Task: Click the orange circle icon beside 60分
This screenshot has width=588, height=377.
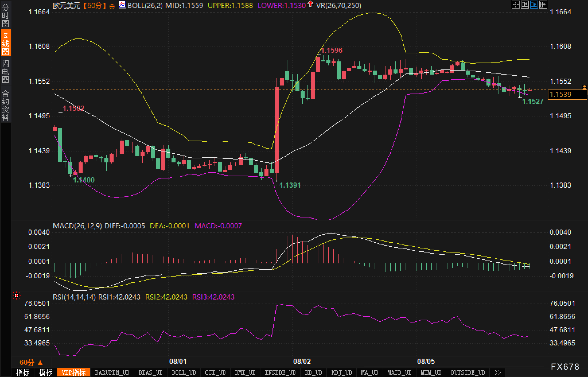Action: tap(112, 6)
